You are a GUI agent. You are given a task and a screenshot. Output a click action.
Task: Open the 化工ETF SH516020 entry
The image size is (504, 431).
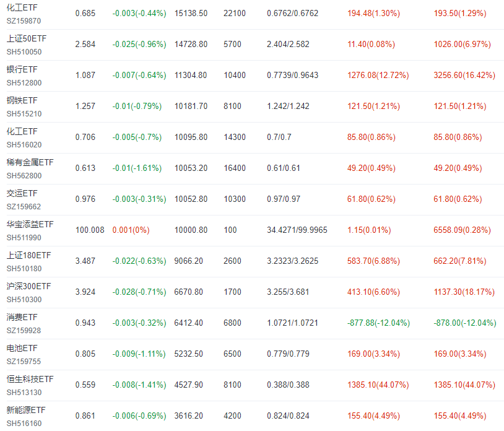coord(22,131)
